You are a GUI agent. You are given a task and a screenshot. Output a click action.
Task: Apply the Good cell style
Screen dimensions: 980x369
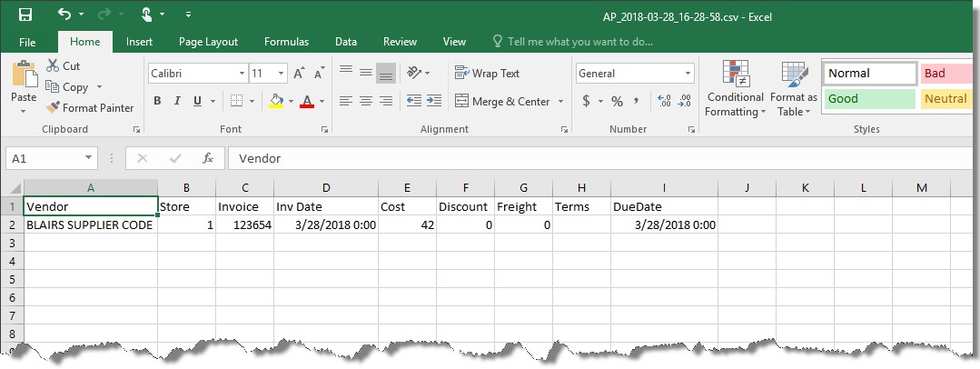coord(869,98)
